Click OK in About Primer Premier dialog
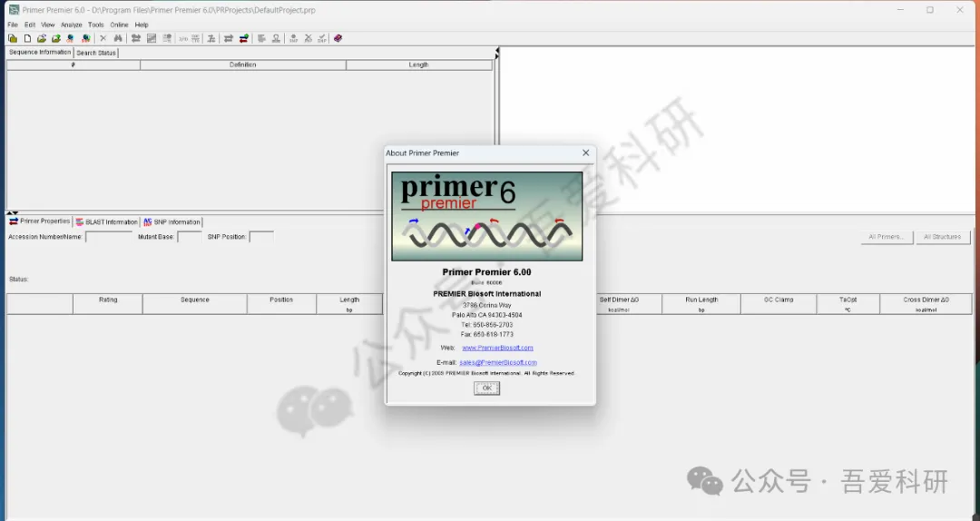Viewport: 980px width, 521px height. click(x=487, y=388)
